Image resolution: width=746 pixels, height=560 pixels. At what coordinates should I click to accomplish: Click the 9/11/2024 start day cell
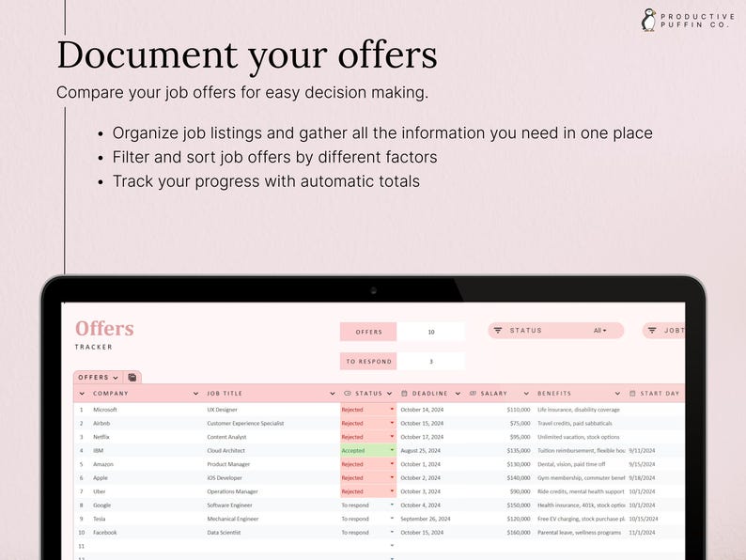656,451
